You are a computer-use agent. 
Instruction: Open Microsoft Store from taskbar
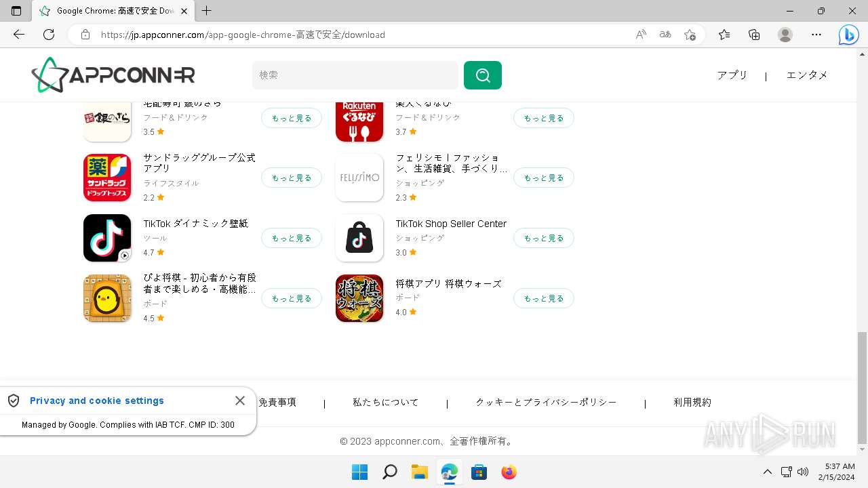pyautogui.click(x=479, y=472)
